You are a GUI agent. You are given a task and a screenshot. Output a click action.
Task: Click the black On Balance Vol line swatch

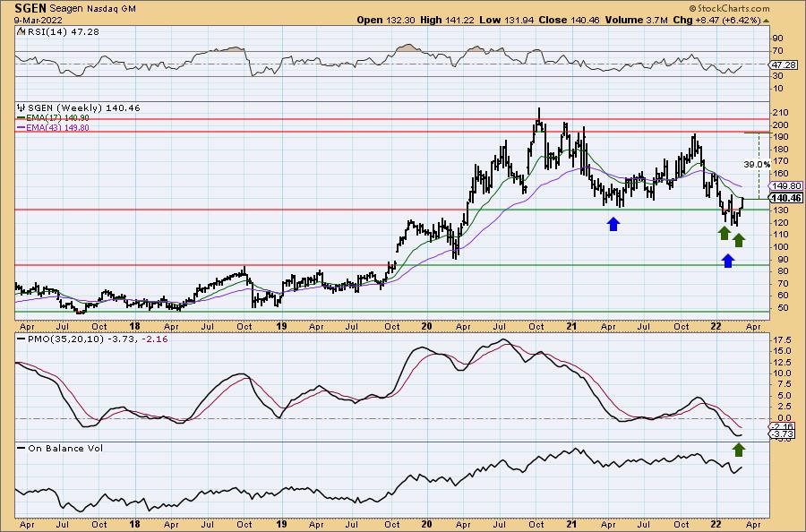[21, 448]
